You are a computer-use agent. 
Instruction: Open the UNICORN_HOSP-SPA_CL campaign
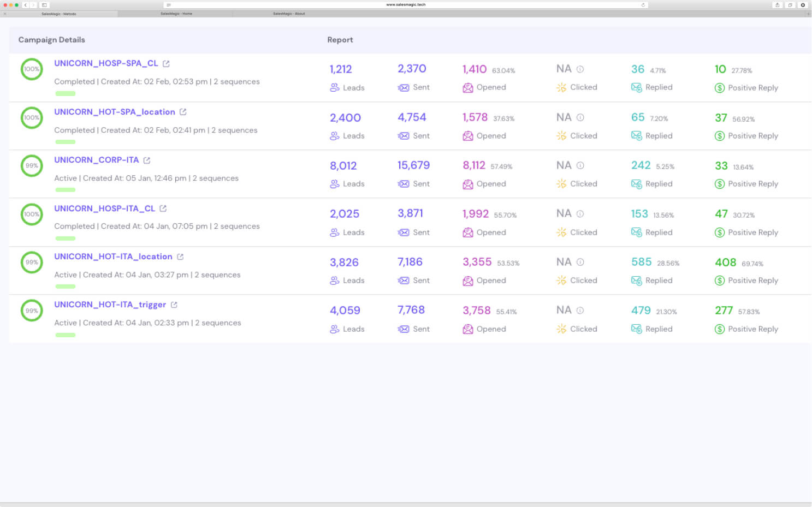(106, 63)
